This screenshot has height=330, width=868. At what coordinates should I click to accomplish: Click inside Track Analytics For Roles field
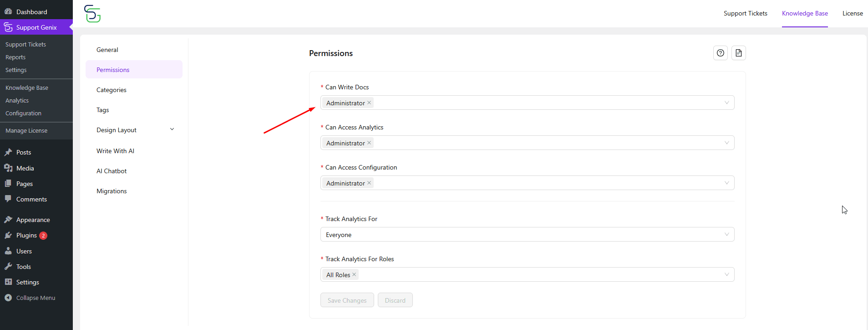pos(527,274)
